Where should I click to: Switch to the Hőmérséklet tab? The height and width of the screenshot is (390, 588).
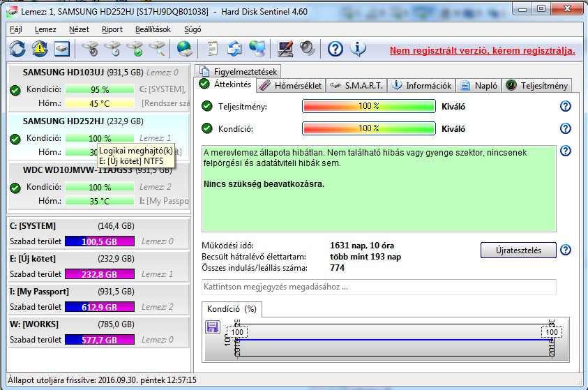[x=291, y=86]
